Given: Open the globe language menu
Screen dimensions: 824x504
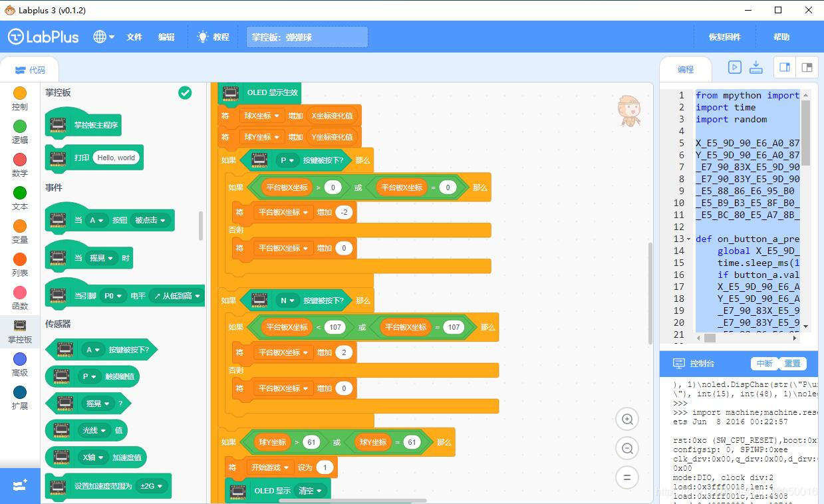Looking at the screenshot, I should (104, 37).
